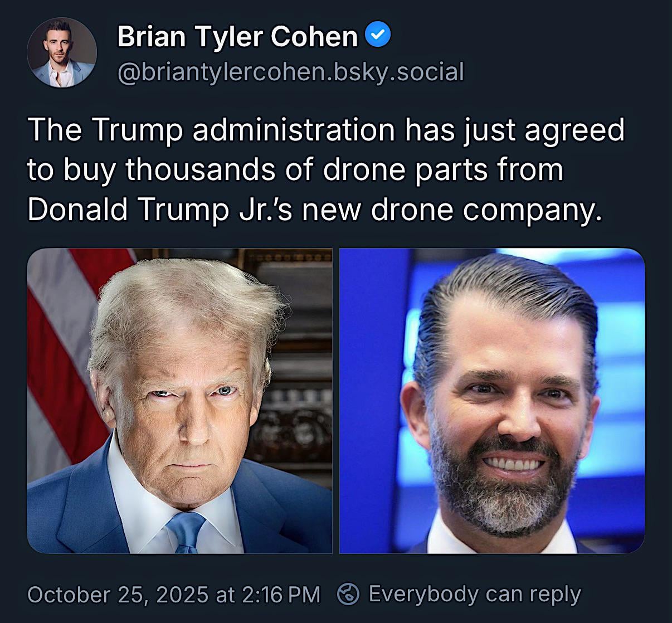Click the October 25, 2025 date

(x=118, y=594)
